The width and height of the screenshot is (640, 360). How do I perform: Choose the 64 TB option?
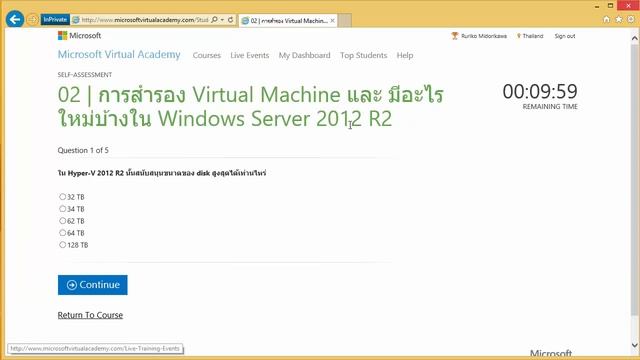point(62,233)
